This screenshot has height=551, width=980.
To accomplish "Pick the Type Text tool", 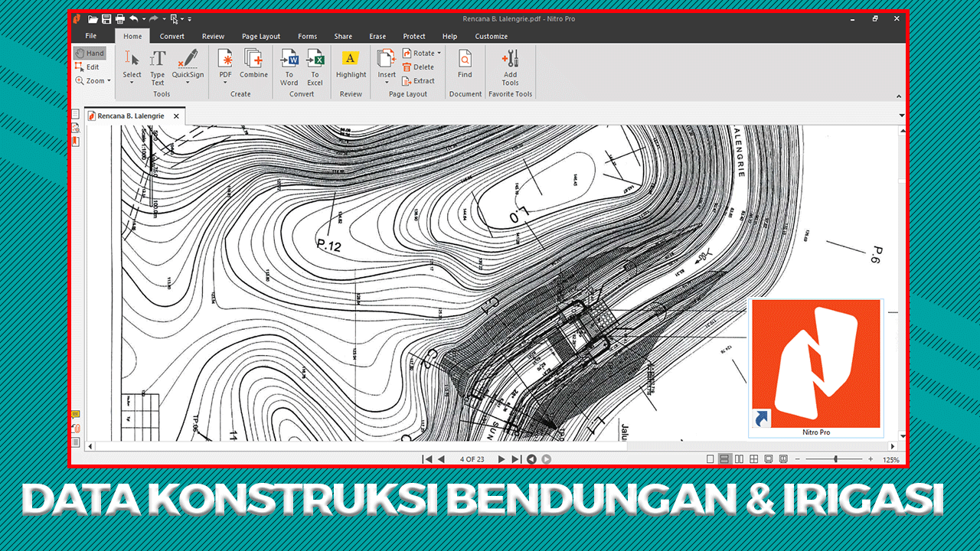I will coord(158,67).
